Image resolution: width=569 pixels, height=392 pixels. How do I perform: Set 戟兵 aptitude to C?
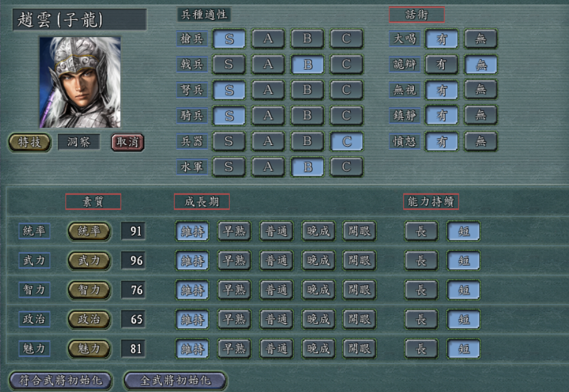[347, 64]
